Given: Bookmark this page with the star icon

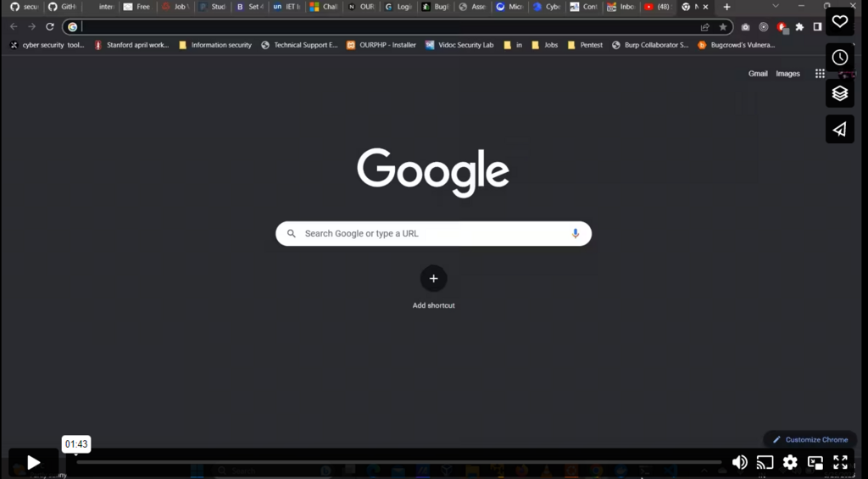Looking at the screenshot, I should click(x=722, y=26).
